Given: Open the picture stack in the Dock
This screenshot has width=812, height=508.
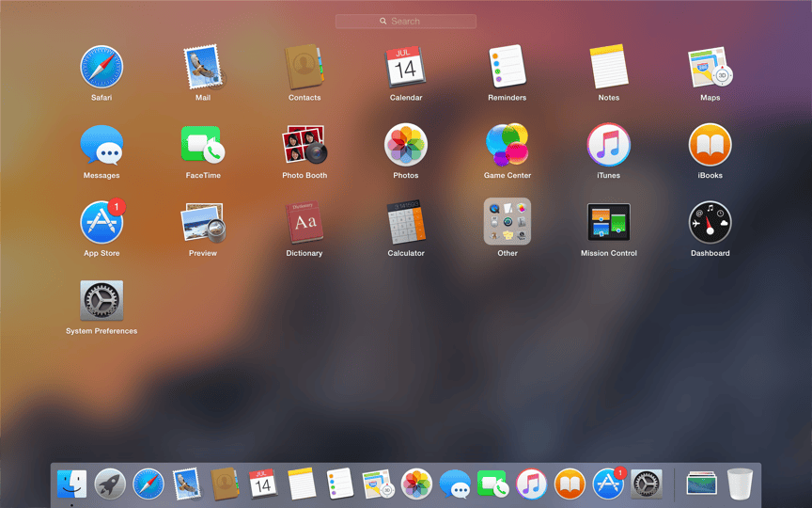Looking at the screenshot, I should coord(702,484).
